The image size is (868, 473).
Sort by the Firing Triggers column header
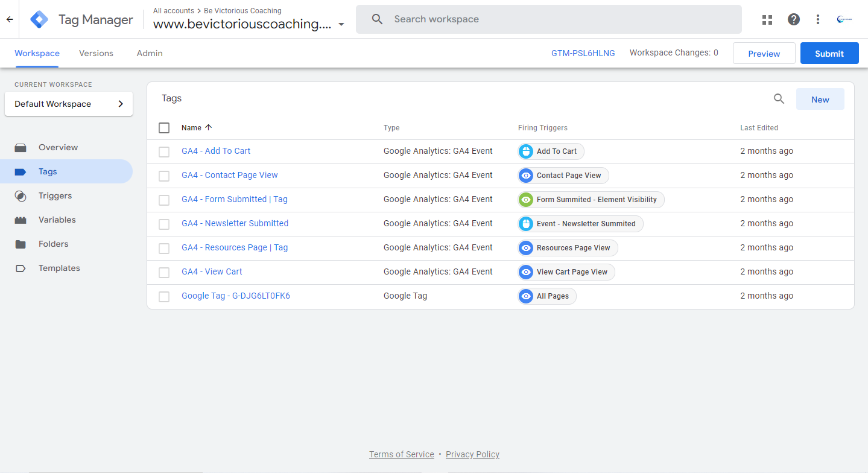click(543, 128)
